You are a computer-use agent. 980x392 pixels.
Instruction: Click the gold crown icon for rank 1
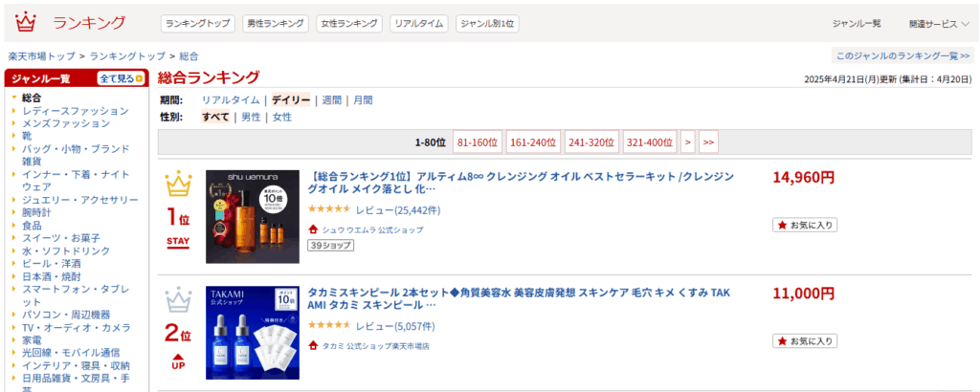click(178, 185)
